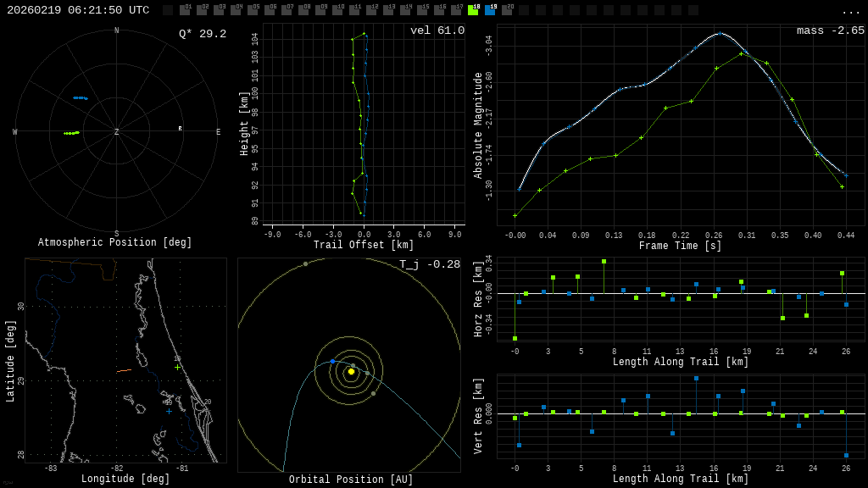Open the three-dots menu at top right
Screen dimensions: 868x488
[x=850, y=11]
